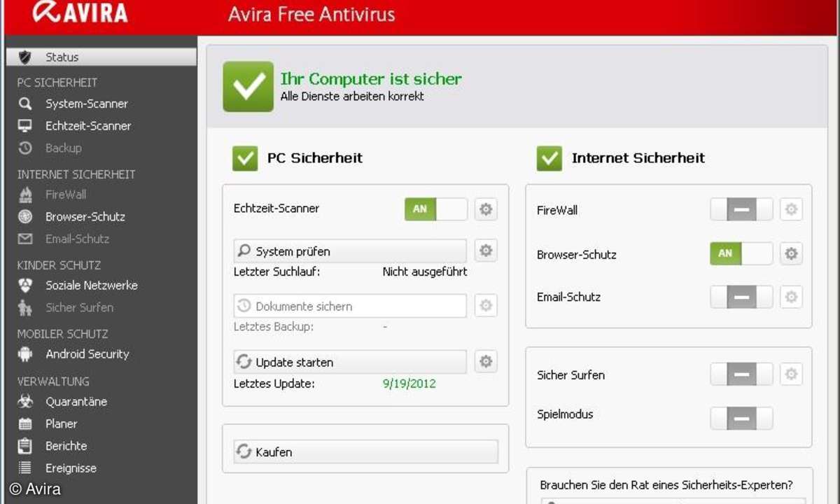Click the Letztes Update label

tap(274, 384)
